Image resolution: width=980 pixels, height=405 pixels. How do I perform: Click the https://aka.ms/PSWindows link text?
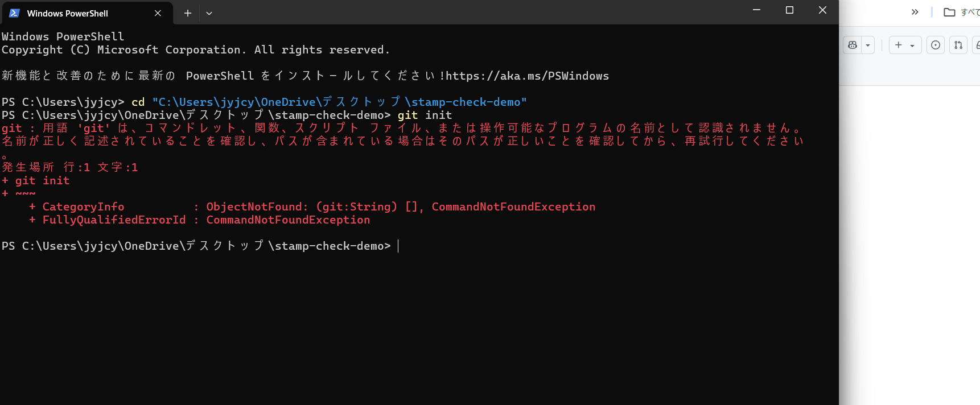pyautogui.click(x=527, y=76)
